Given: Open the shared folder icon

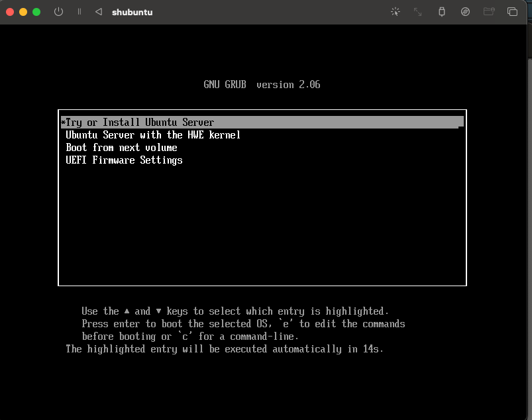Looking at the screenshot, I should 489,12.
